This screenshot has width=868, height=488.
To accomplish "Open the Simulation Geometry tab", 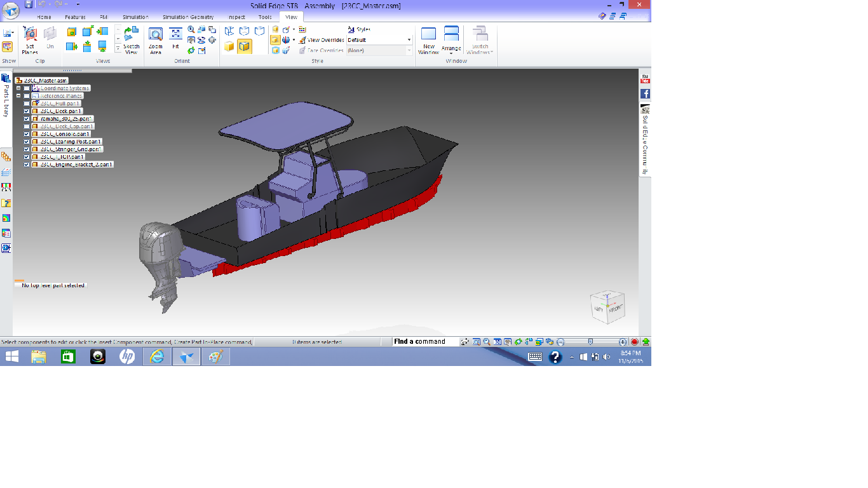I will point(188,17).
